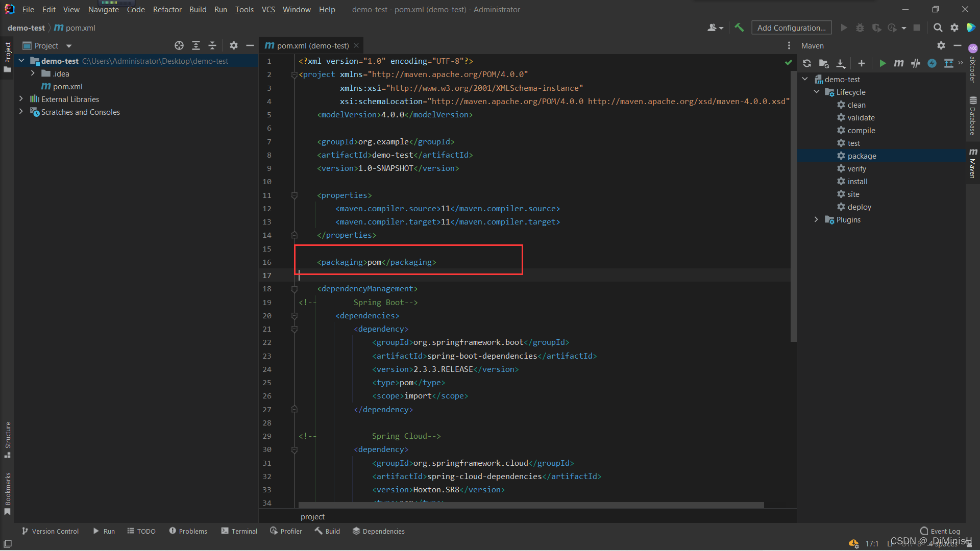This screenshot has height=551, width=980.
Task: Click the run/execute Maven icon
Action: coord(881,63)
